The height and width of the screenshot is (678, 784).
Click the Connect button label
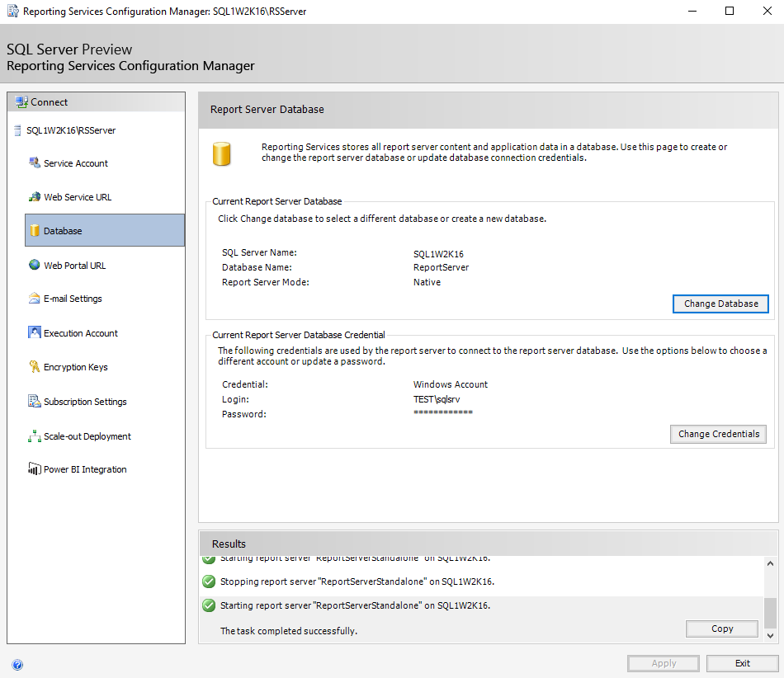[49, 102]
